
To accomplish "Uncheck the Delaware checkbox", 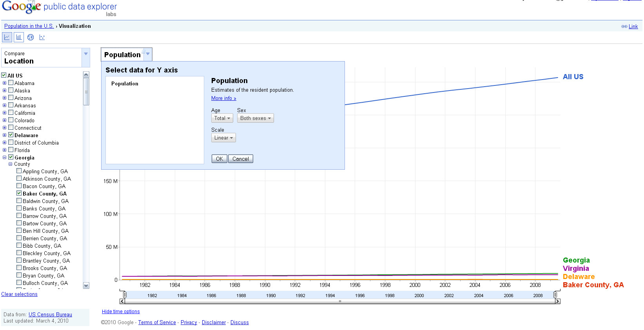I will 11,135.
